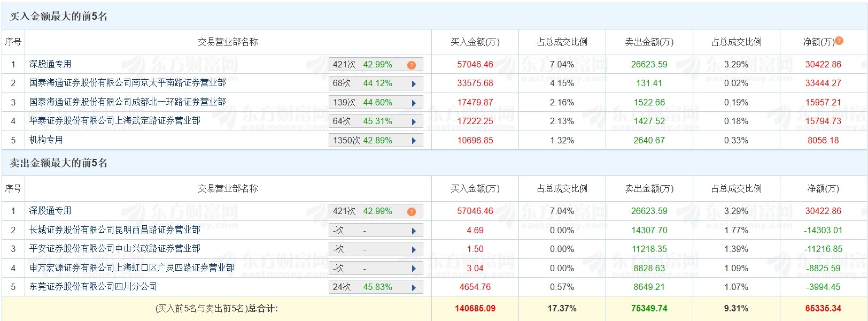
Task: Select net amount 33444.27
Action: 823,83
